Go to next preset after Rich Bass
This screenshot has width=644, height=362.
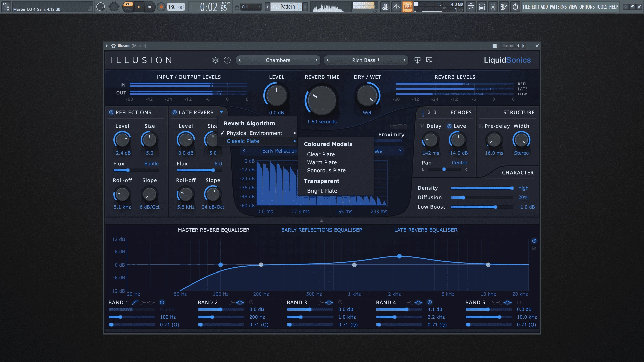point(404,60)
